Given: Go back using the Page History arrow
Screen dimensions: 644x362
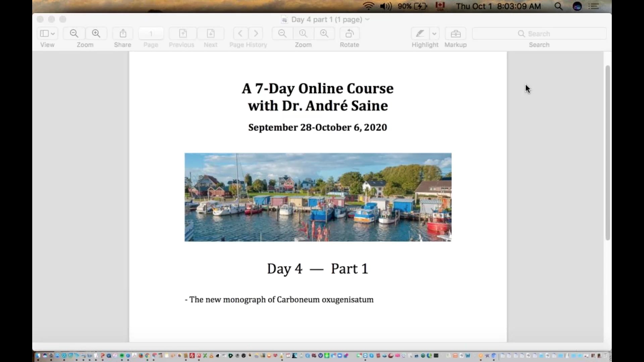Looking at the screenshot, I should click(240, 34).
